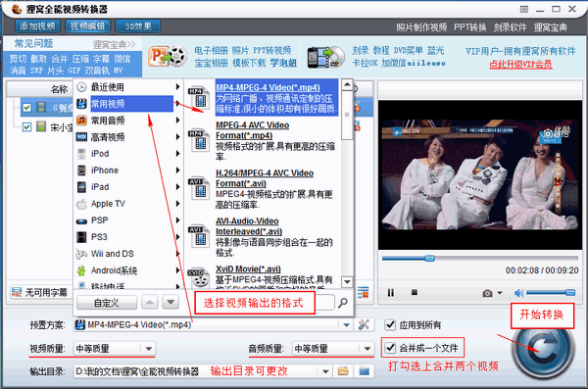Uncheck the 宋小宝 video file checkbox
This screenshot has width=588, height=389.
point(26,126)
